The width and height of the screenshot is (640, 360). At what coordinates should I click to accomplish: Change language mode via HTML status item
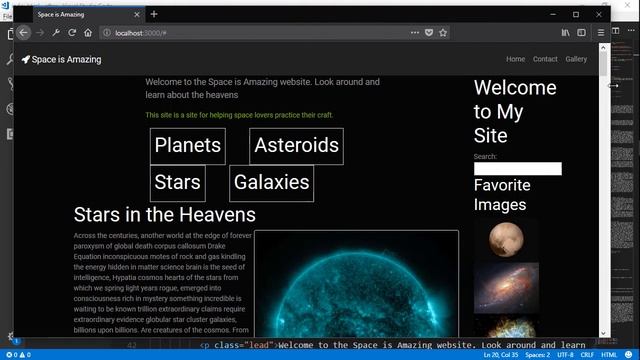coord(609,355)
